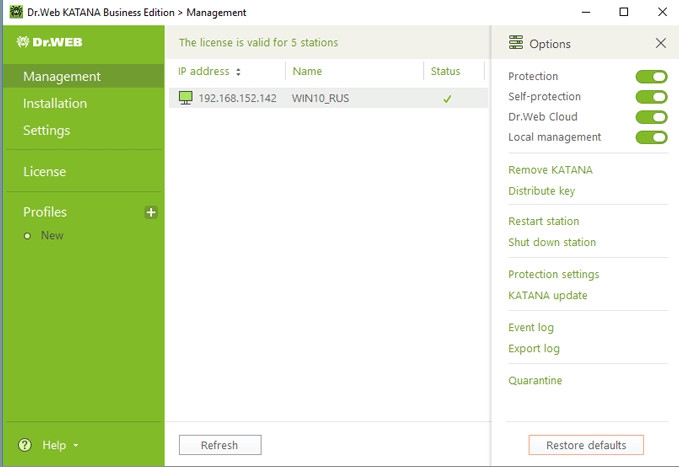Click Distribute key link
Screen dimensions: 679x467
(541, 191)
